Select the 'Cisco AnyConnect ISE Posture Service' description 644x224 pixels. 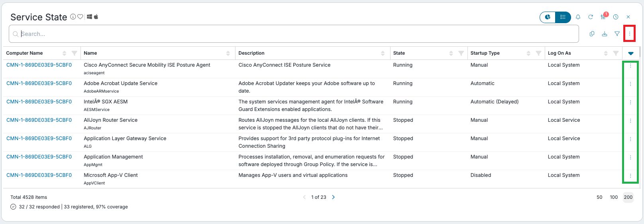285,65
